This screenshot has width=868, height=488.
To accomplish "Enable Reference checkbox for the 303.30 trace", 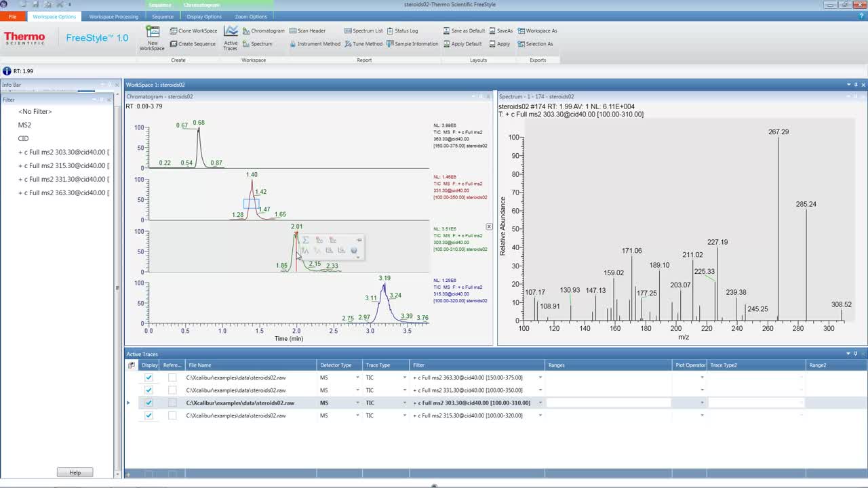I will 172,403.
